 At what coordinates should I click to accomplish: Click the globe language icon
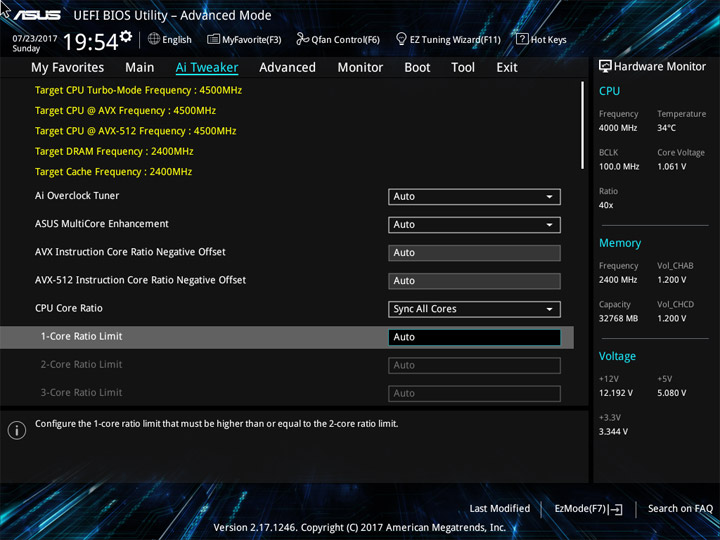click(154, 39)
